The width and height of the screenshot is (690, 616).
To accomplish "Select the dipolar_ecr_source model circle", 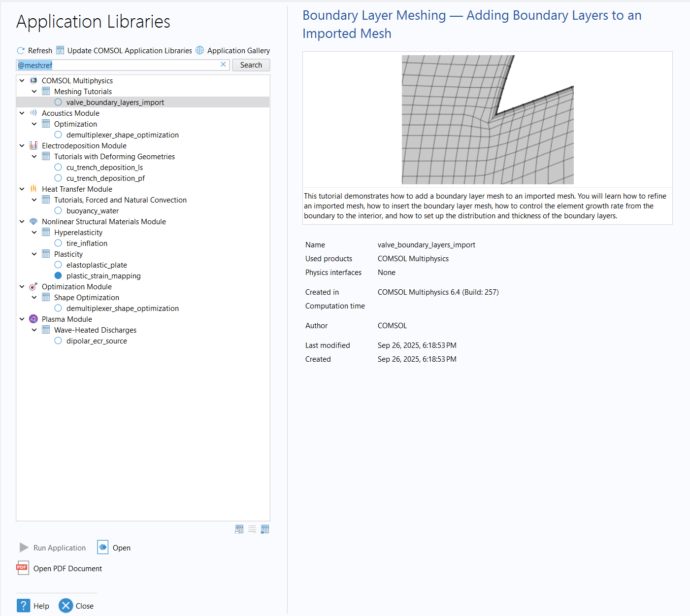I will coord(58,341).
